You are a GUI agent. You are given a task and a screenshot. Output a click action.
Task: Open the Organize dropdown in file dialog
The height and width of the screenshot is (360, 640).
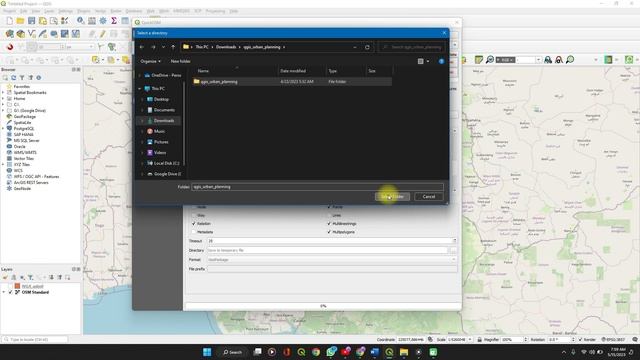[150, 61]
